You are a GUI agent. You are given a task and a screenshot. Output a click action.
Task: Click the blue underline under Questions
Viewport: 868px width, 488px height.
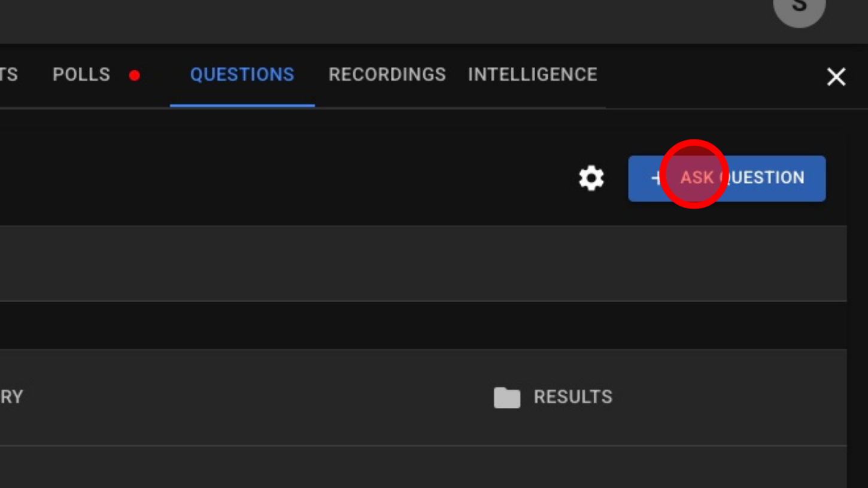(x=242, y=105)
